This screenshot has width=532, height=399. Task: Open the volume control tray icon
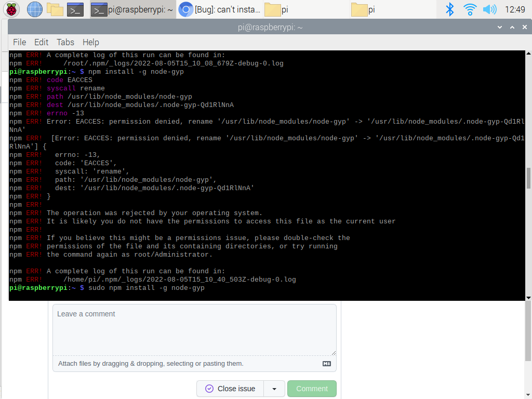click(x=489, y=9)
